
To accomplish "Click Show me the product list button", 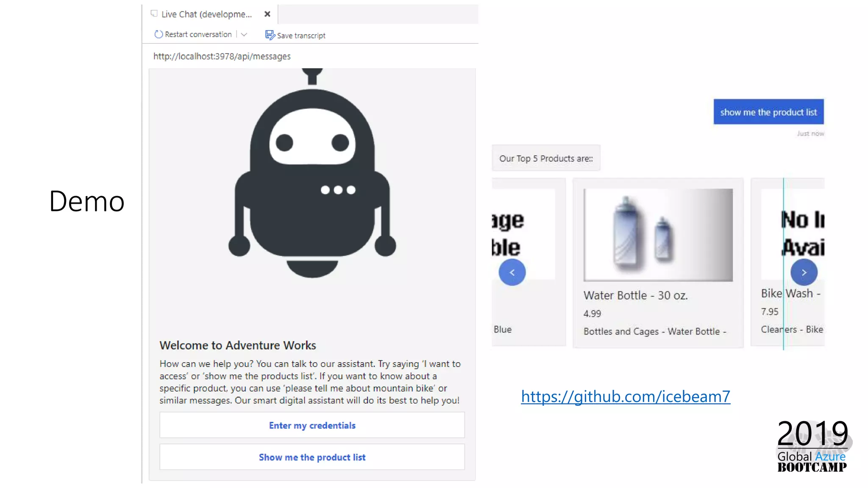I will tap(312, 457).
